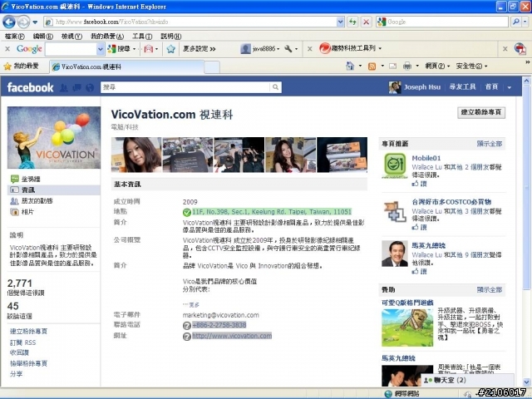The width and height of the screenshot is (532, 399).
Task: Open the 我的最愛(A) menu
Action: 107,36
